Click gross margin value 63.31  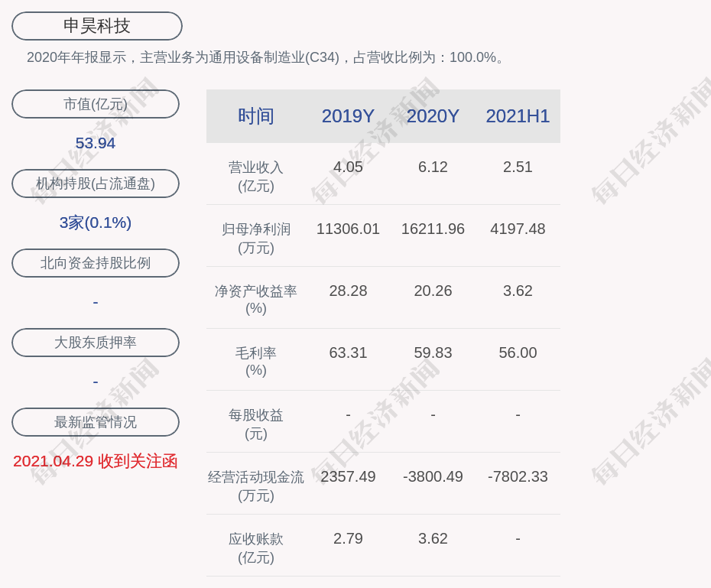348,352
